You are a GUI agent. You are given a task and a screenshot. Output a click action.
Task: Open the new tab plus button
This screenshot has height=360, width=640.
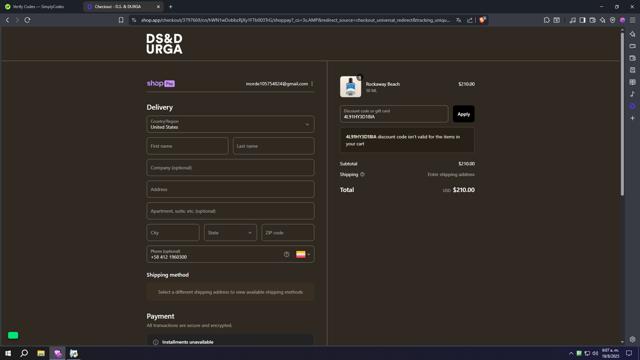click(x=171, y=7)
